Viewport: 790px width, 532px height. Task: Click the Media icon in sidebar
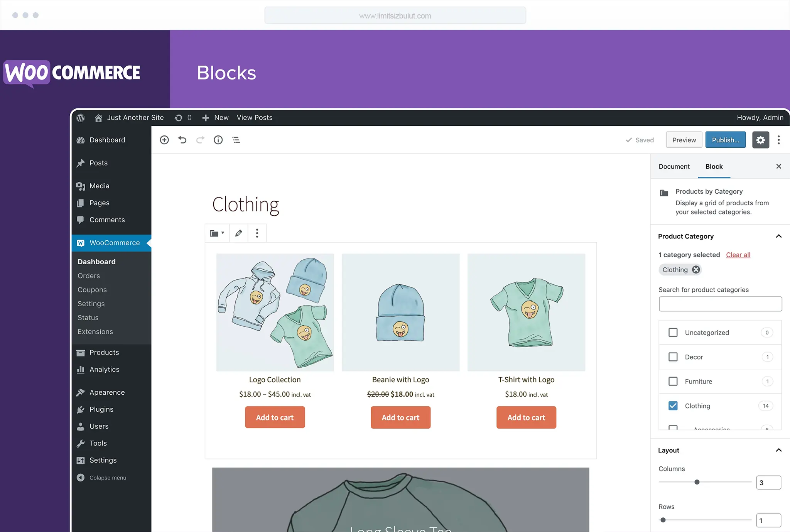[81, 186]
